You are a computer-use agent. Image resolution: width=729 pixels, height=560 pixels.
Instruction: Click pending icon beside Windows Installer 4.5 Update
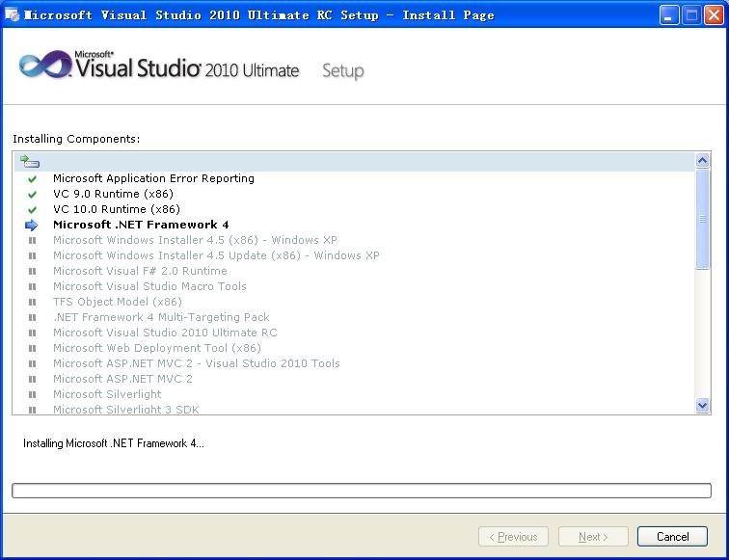(32, 255)
